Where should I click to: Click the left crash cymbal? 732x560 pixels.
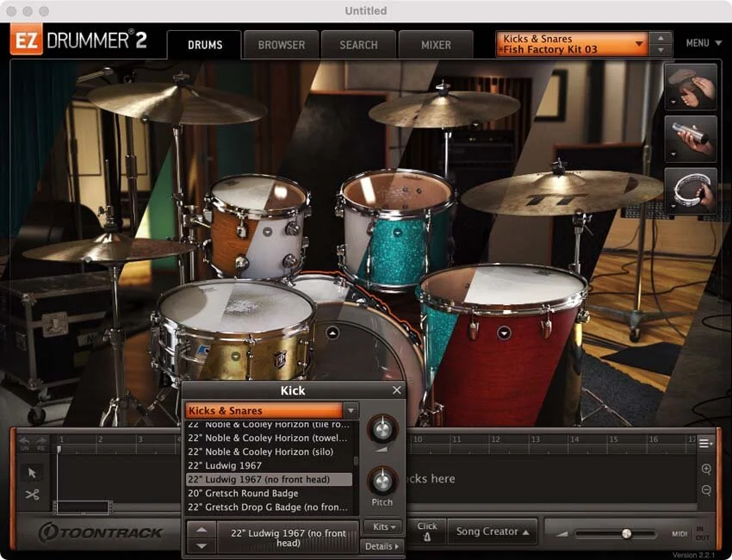coord(177,103)
